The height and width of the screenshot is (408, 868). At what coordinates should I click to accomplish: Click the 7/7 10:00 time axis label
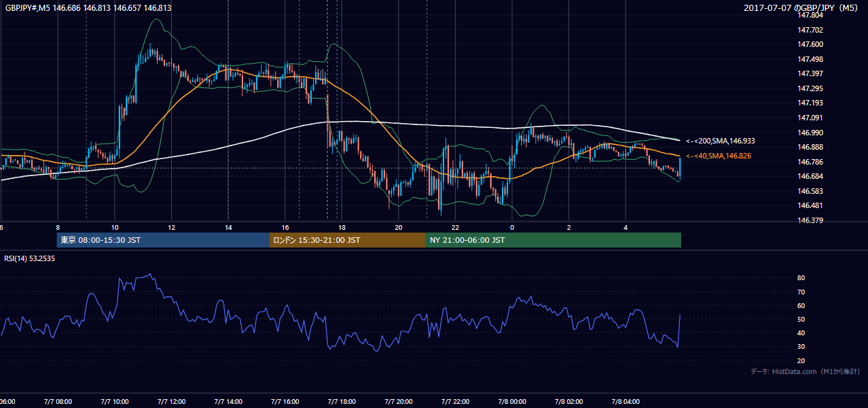tap(114, 401)
